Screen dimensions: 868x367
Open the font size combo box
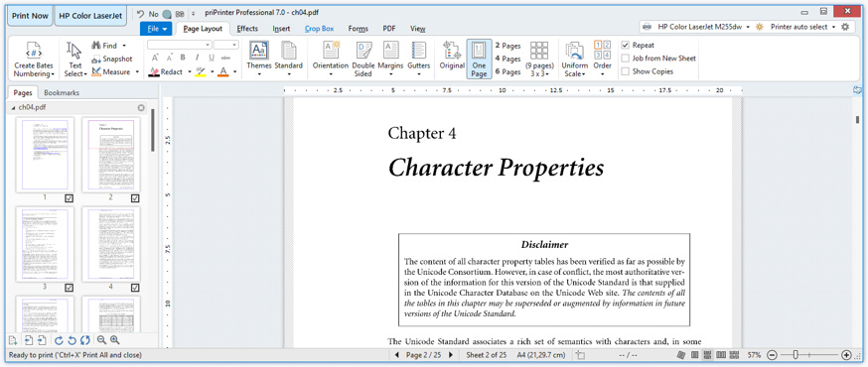click(x=226, y=45)
